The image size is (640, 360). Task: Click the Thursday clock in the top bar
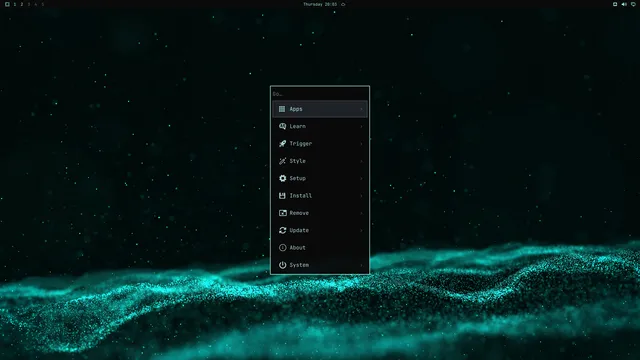(x=320, y=4)
